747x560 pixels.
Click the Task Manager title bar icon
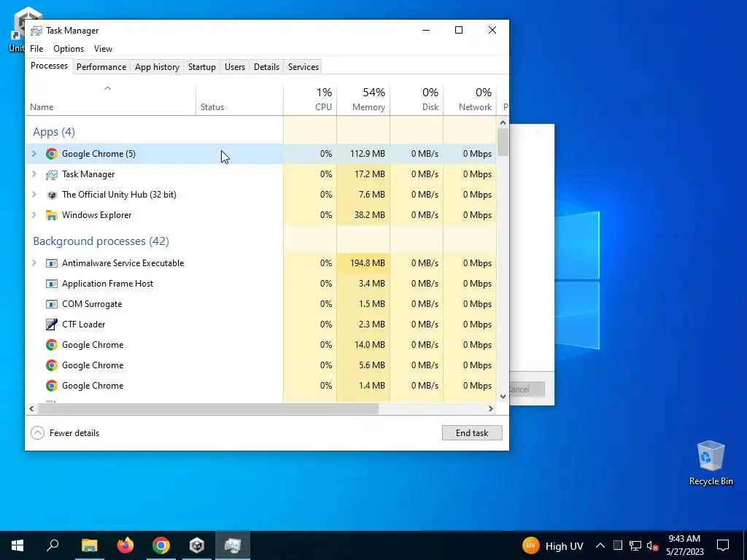click(x=36, y=31)
